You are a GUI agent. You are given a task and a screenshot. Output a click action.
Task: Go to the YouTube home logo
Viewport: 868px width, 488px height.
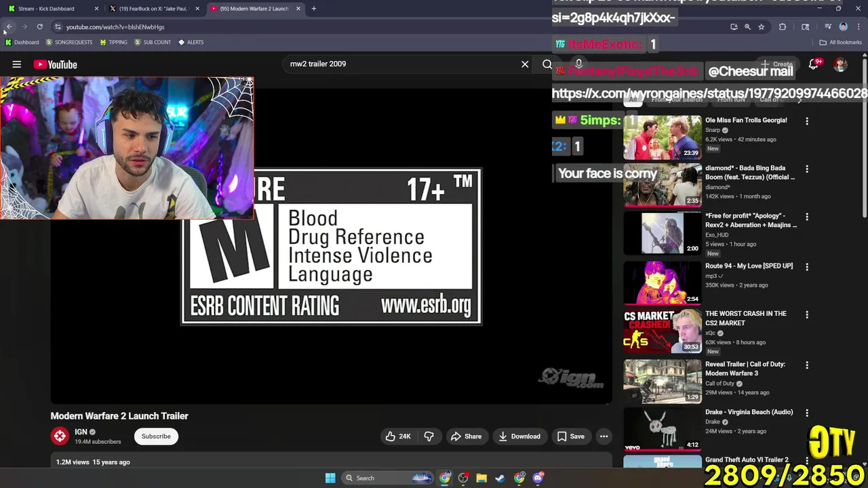coord(55,64)
